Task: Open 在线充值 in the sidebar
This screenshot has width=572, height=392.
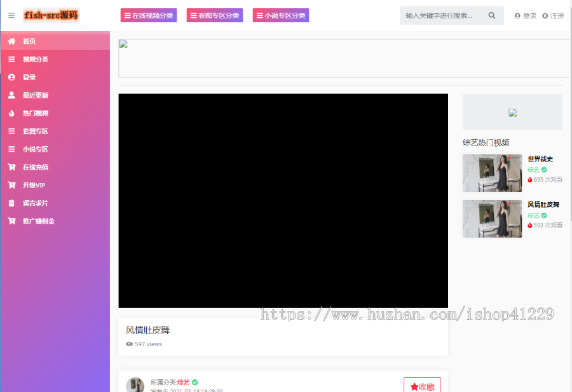Action: click(x=55, y=167)
